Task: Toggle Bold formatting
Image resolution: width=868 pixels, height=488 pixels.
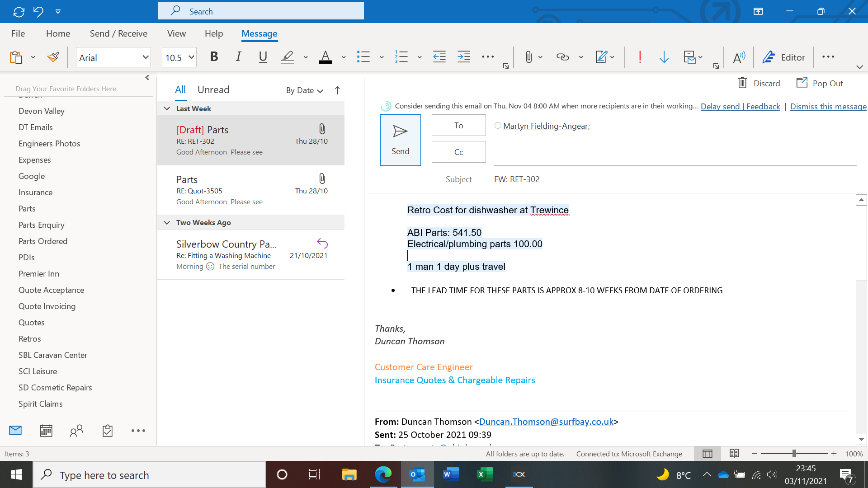Action: (214, 57)
